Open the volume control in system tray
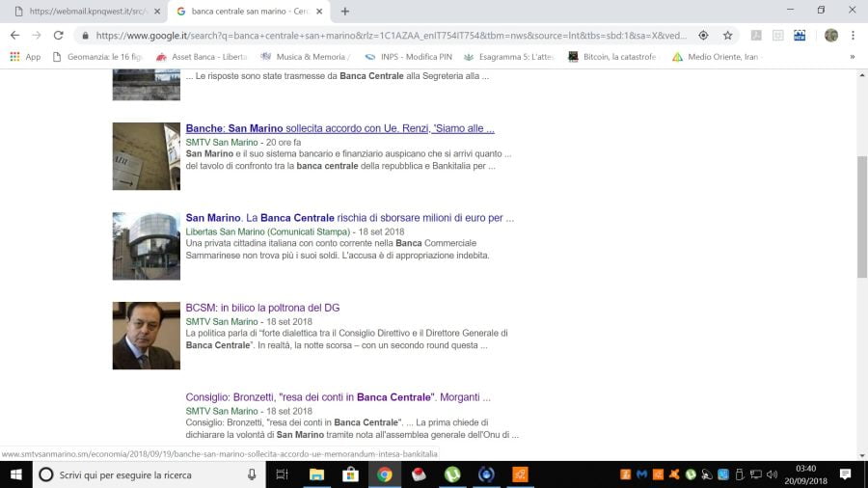 [772, 474]
